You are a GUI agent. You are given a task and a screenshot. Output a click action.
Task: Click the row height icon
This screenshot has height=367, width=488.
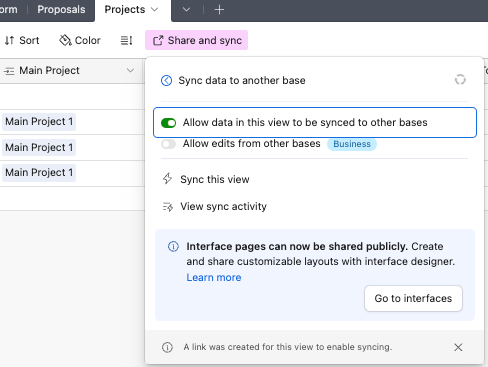[126, 40]
